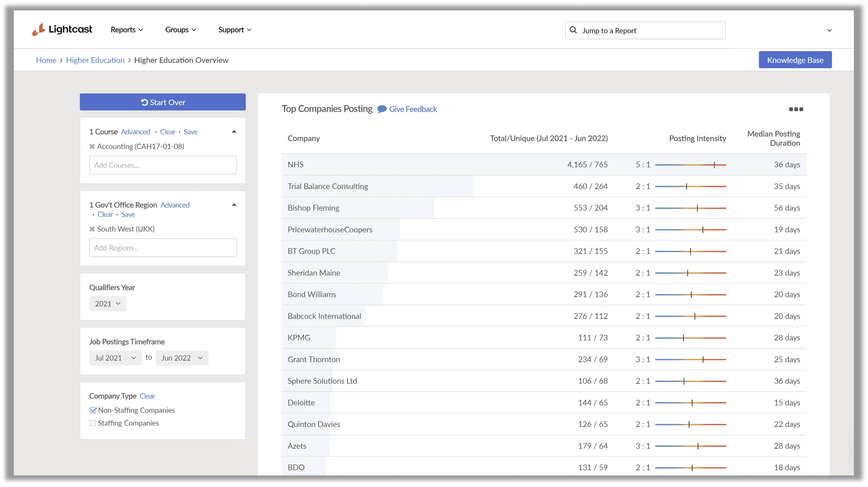
Task: Collapse the Gov't Office Region section
Action: tap(234, 205)
